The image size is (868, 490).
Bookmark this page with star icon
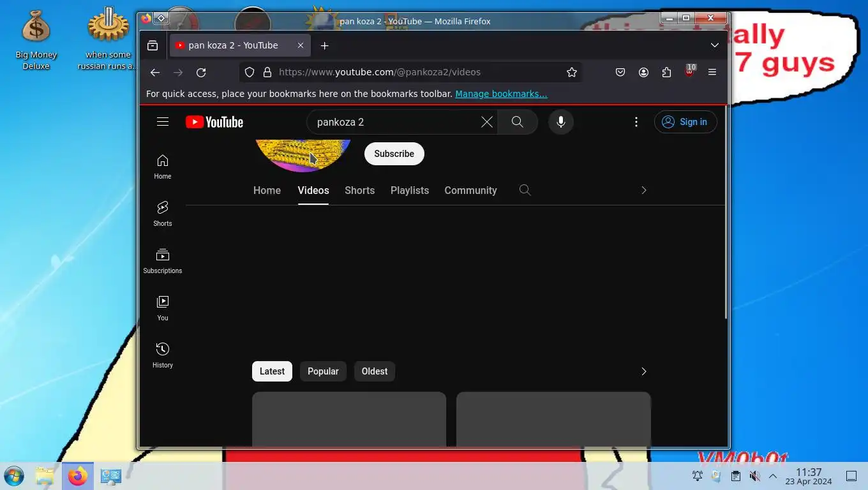pyautogui.click(x=572, y=72)
